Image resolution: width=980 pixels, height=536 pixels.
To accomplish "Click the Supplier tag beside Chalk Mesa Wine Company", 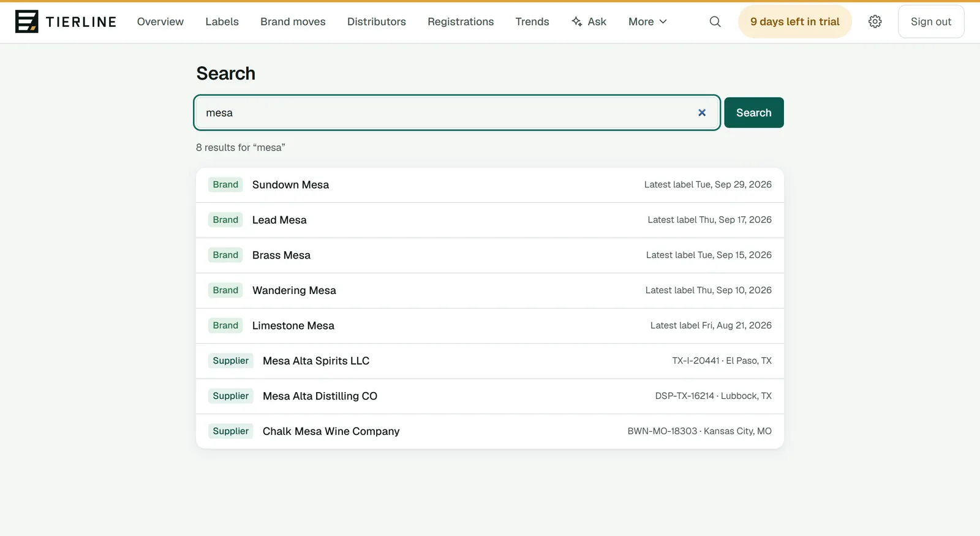I will 231,431.
